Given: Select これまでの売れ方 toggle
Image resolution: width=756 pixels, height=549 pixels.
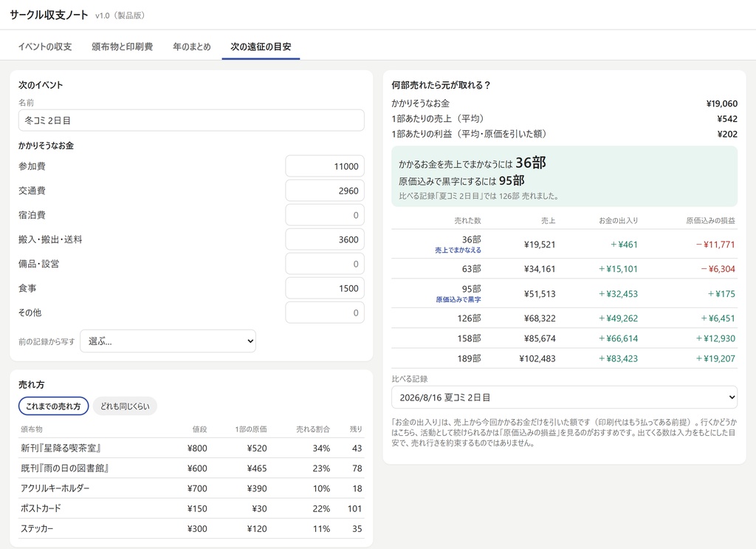Looking at the screenshot, I should click(x=53, y=406).
